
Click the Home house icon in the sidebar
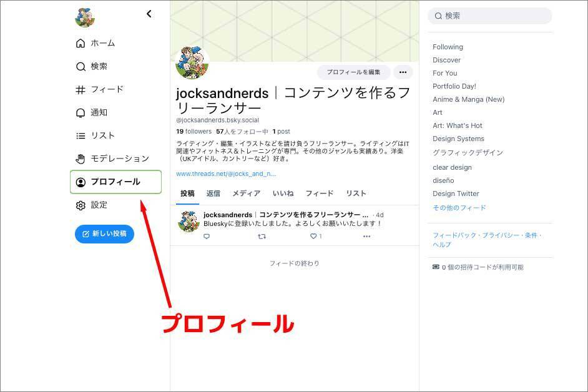81,43
